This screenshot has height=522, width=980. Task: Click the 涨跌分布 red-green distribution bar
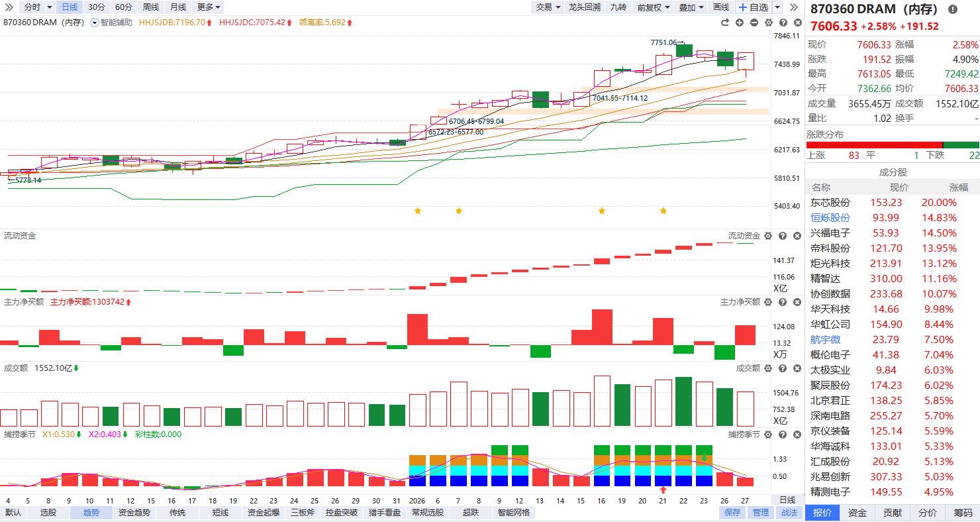click(x=892, y=145)
